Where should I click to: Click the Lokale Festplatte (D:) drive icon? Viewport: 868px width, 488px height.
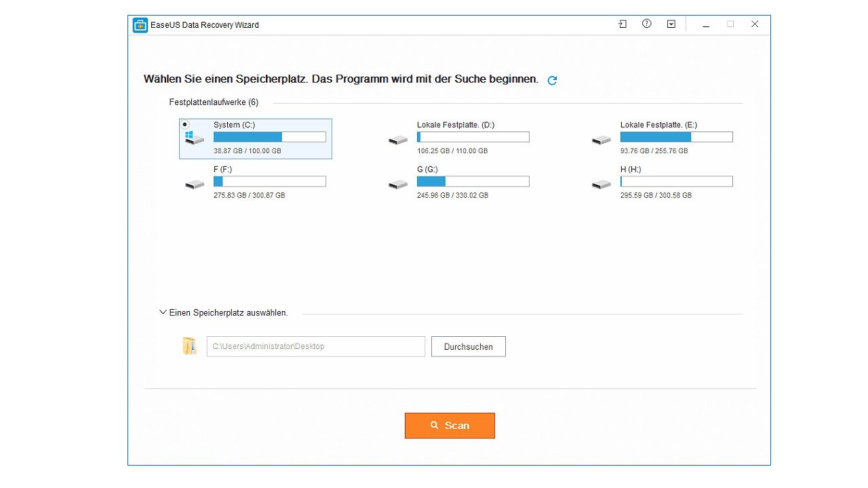398,140
